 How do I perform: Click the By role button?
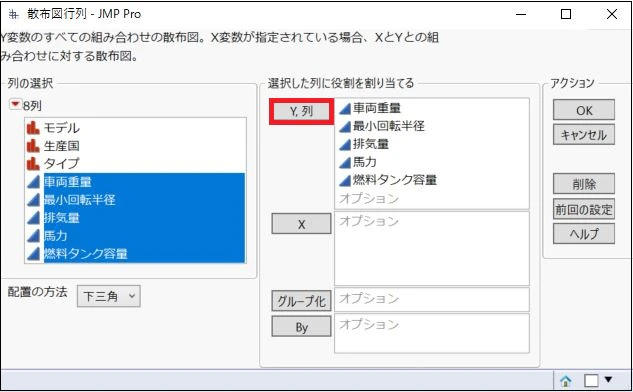click(302, 327)
